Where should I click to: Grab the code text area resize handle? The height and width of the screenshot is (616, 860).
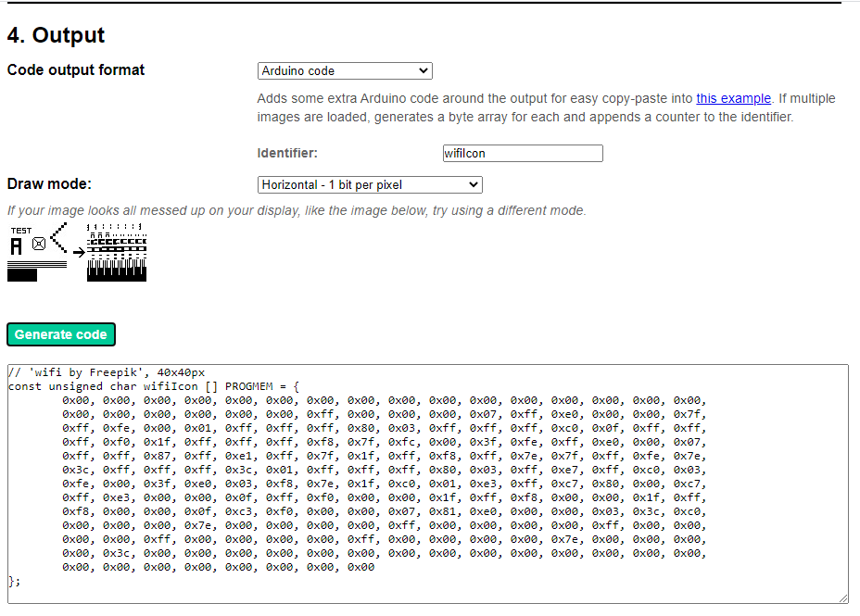[x=843, y=598]
